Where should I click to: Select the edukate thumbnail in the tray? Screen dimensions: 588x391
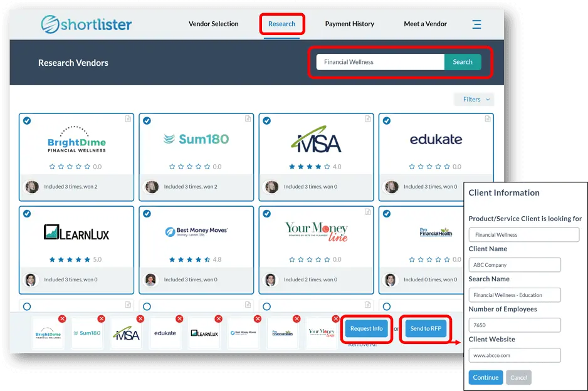coord(165,333)
